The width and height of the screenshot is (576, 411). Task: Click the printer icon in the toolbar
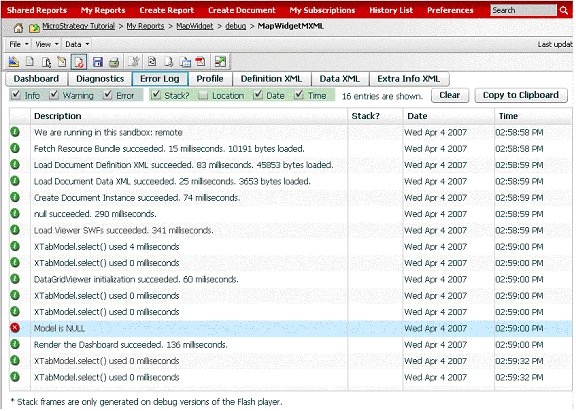coord(114,62)
